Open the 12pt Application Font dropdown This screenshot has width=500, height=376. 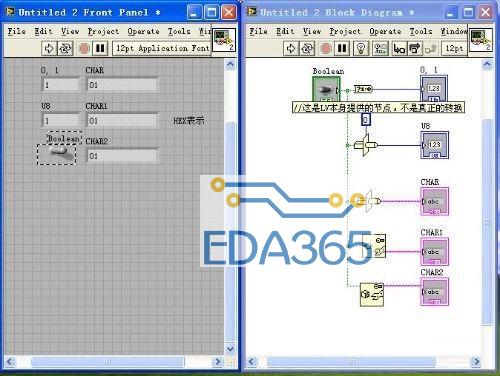point(162,48)
